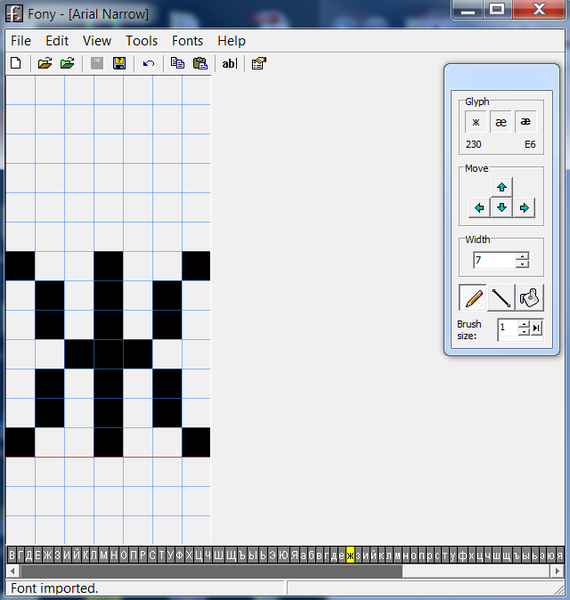Open the File menu

(21, 41)
